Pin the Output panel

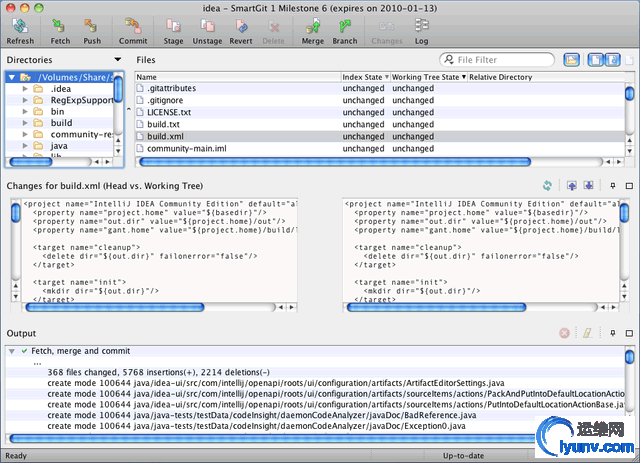tap(612, 333)
